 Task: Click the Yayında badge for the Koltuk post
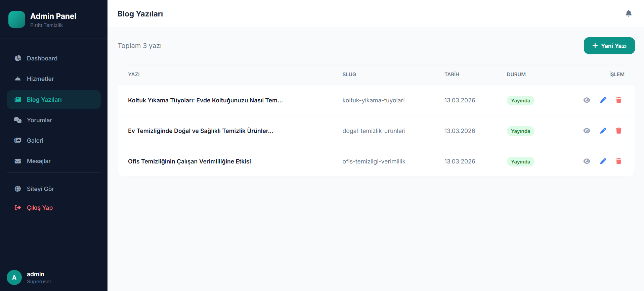click(520, 100)
